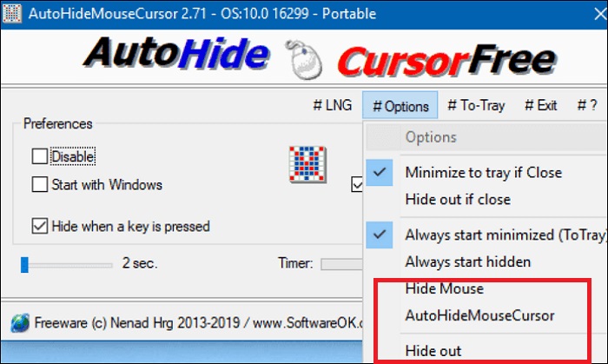This screenshot has width=608, height=364.
Task: Click checkmark icon beside Always start minimized
Action: click(x=380, y=235)
